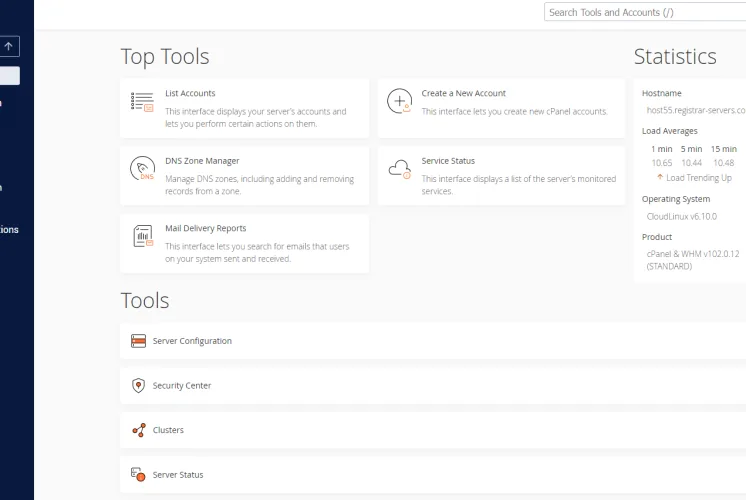Open the Mail Delivery Reports icon

143,236
